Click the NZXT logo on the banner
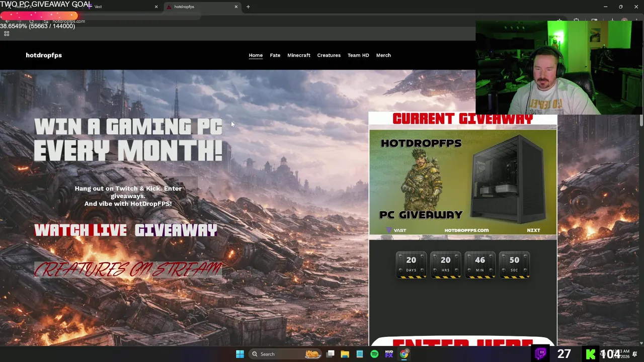Screen dimensions: 644x362 pyautogui.click(x=533, y=230)
